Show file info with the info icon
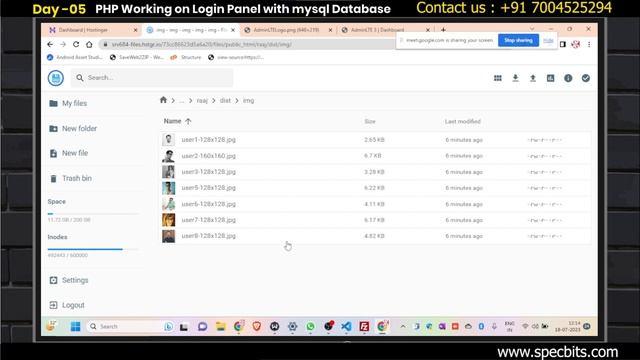The width and height of the screenshot is (640, 360). [568, 78]
